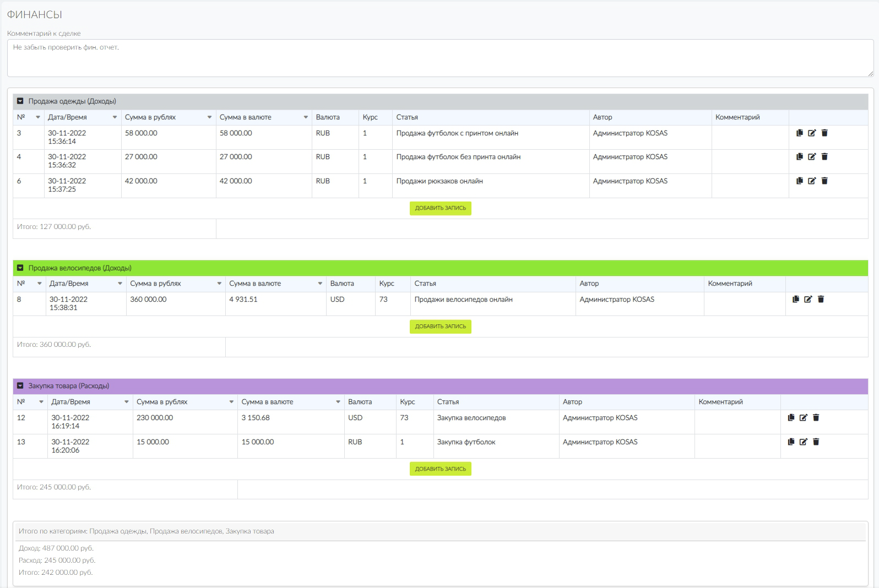Edit the bicycle sales record 8

coord(808,299)
